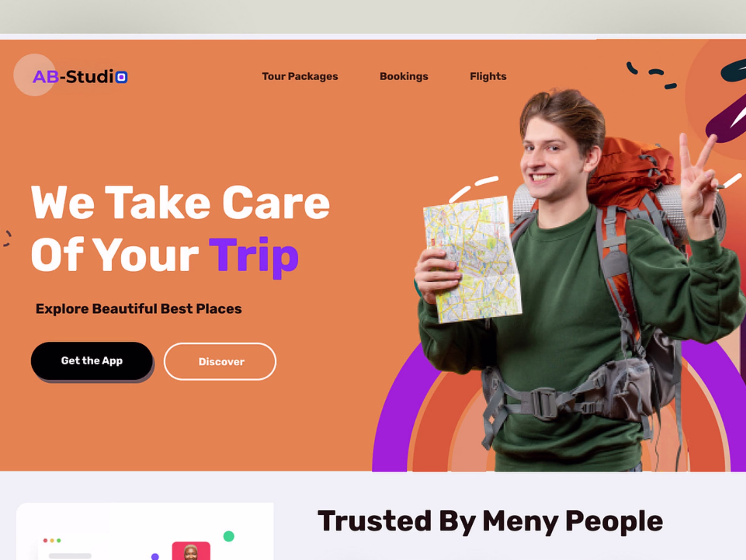The image size is (746, 560).
Task: Select the Explore Beautiful Best Places subtitle
Action: pos(139,309)
